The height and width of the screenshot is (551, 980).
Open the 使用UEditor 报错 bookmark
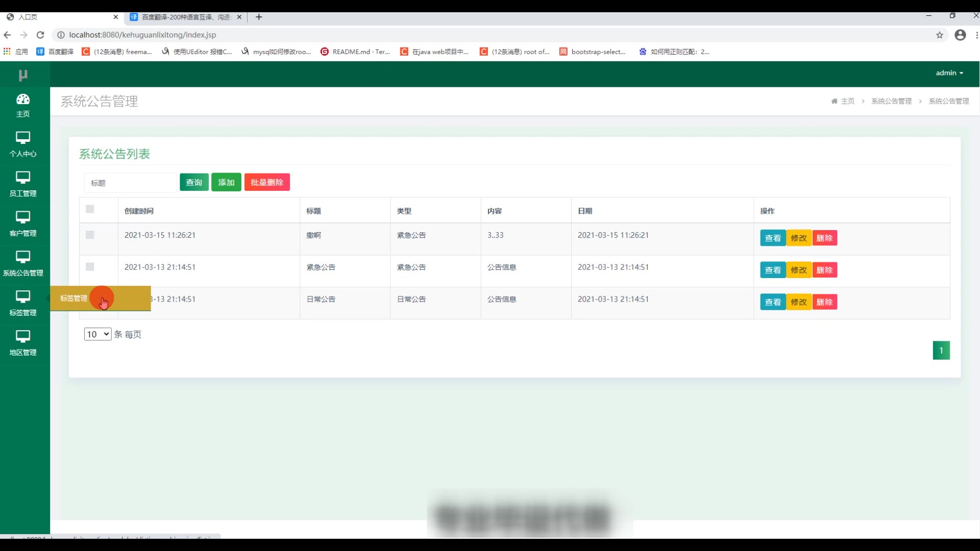(197, 52)
